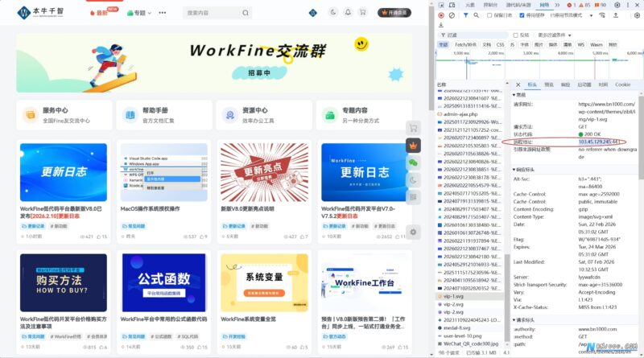Click the 开通会员 membership button
Viewport: 644px width, 358px height.
[394, 13]
